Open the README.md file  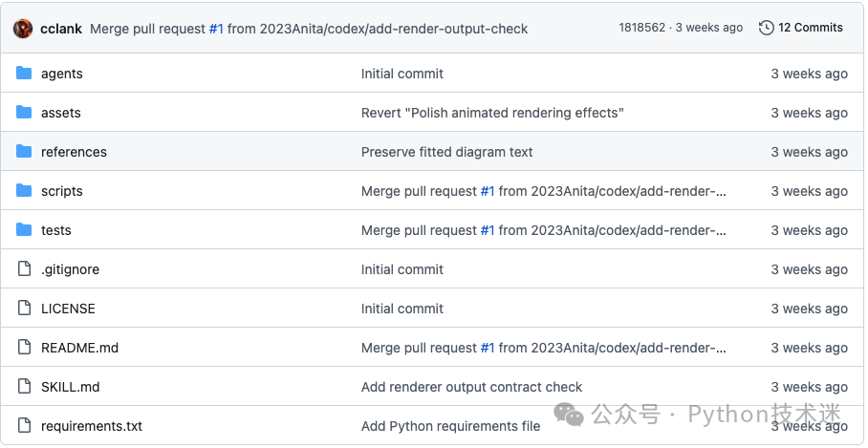point(79,348)
